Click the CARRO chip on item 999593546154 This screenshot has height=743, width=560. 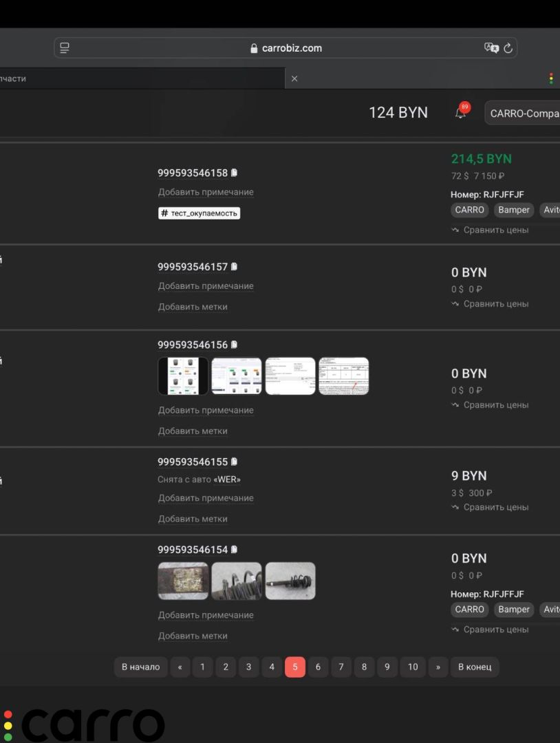tap(469, 610)
